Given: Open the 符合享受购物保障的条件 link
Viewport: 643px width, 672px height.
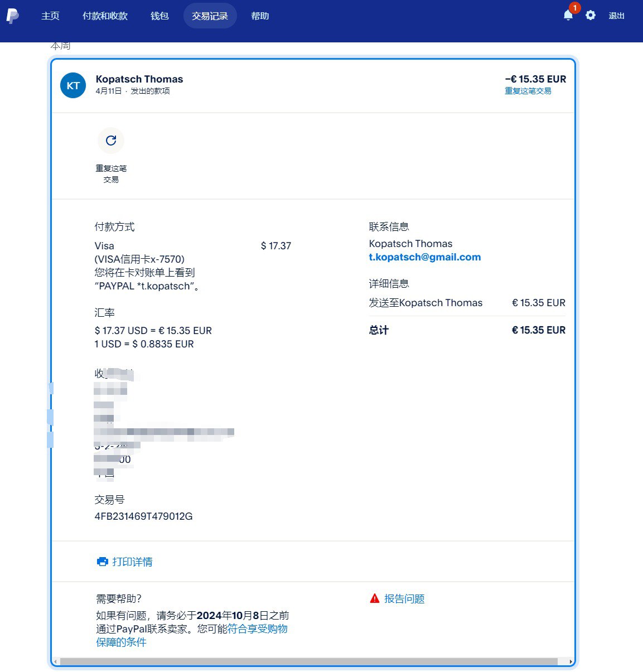Looking at the screenshot, I should coord(257,629).
